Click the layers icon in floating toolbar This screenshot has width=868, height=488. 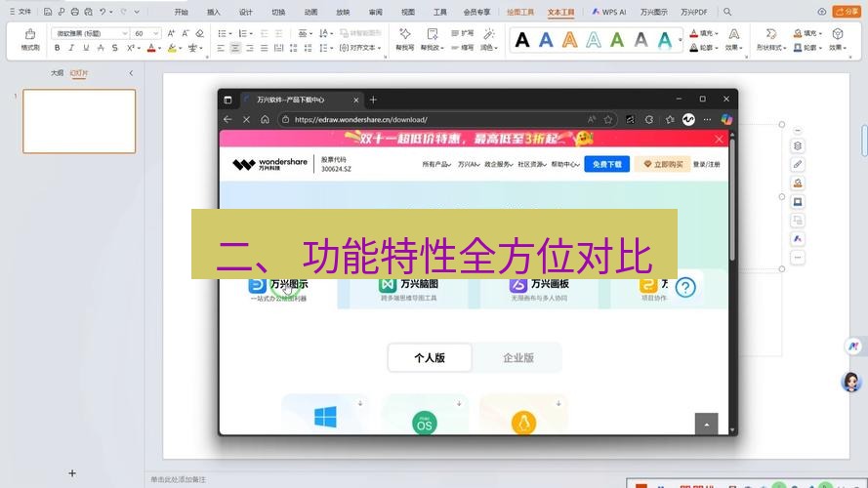pos(797,145)
